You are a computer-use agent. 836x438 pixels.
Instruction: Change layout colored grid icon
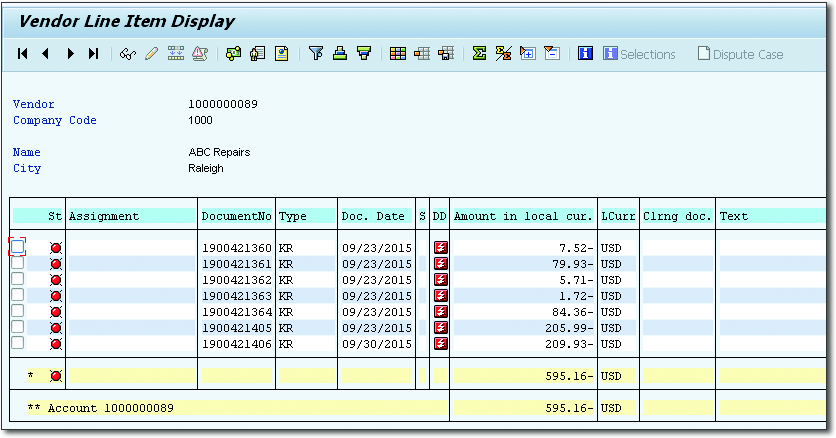[x=398, y=54]
